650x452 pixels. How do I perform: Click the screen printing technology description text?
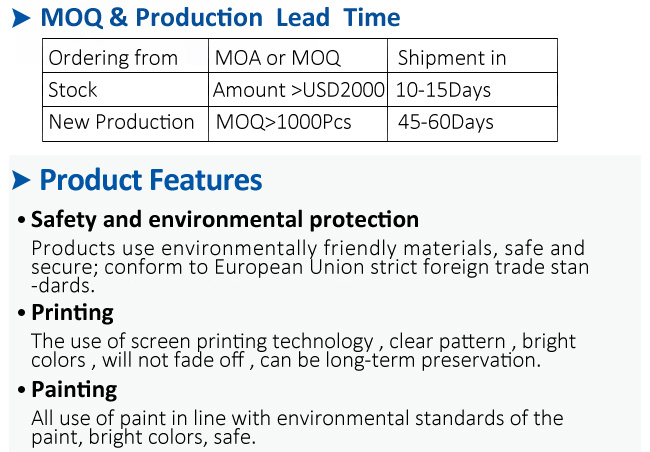(x=303, y=351)
